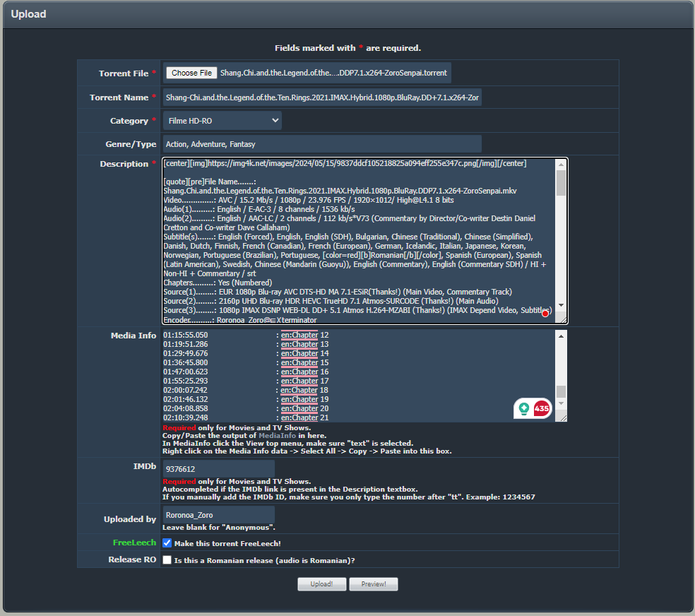The height and width of the screenshot is (616, 695).
Task: Click Media Info scrollbar up arrow
Action: click(x=561, y=335)
